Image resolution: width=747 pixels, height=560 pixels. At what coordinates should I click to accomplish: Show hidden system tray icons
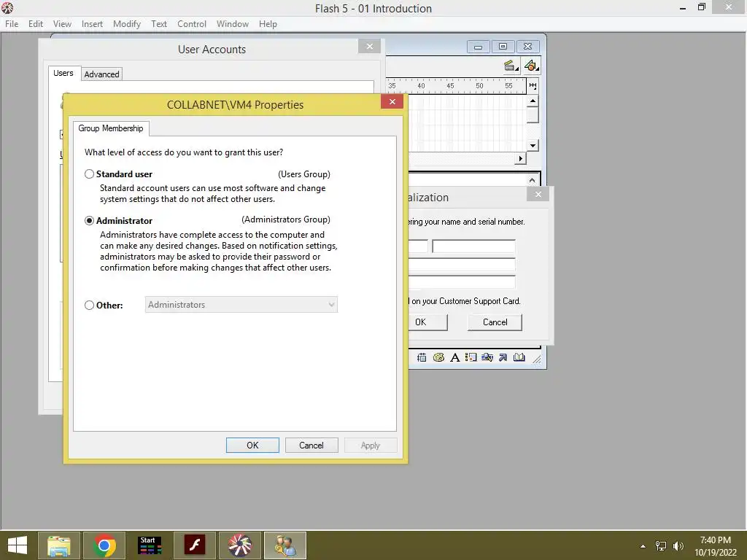(x=643, y=546)
